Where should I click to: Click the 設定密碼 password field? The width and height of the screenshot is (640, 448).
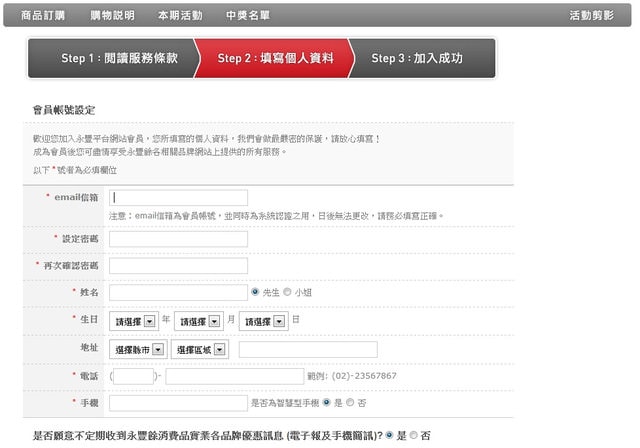[178, 239]
